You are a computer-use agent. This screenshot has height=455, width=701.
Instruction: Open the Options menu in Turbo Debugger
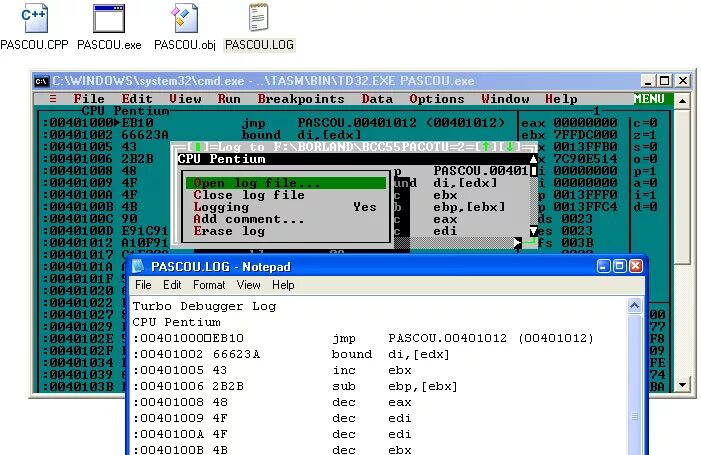pyautogui.click(x=437, y=99)
